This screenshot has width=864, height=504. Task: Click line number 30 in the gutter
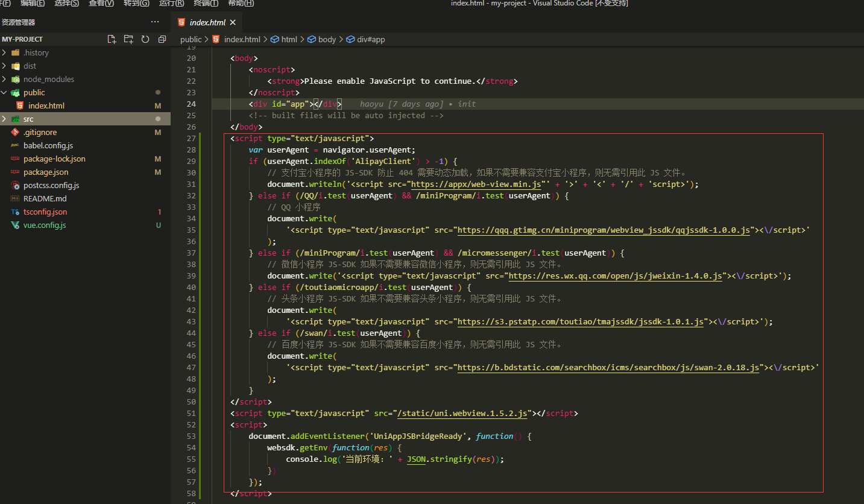pos(191,172)
